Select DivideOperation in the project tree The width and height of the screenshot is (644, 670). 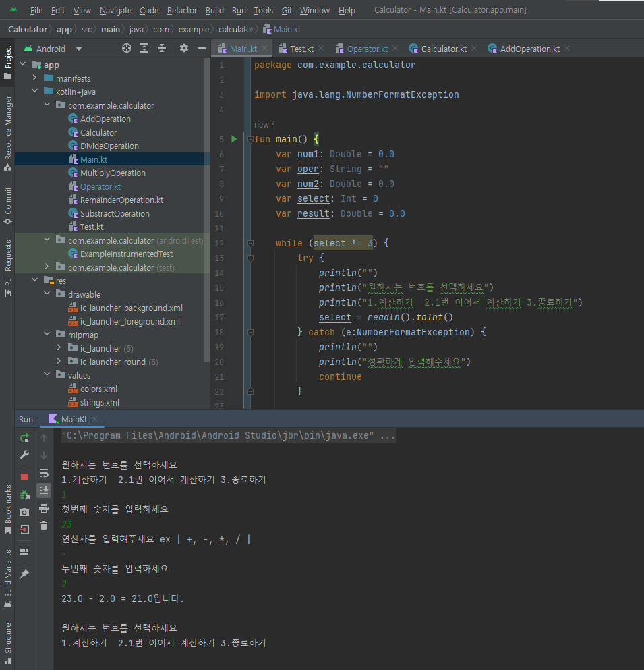(109, 146)
